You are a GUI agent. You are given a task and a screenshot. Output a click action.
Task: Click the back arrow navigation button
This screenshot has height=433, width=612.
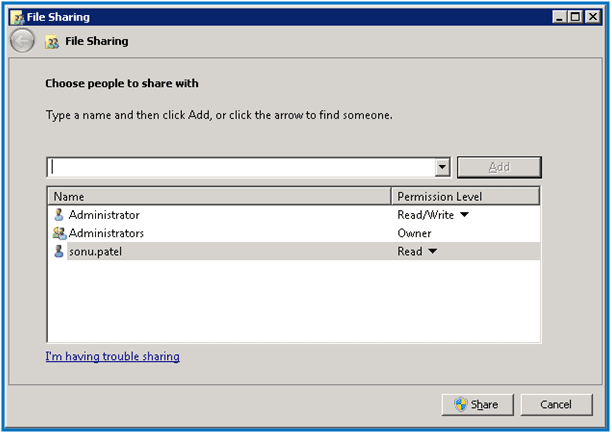[22, 41]
